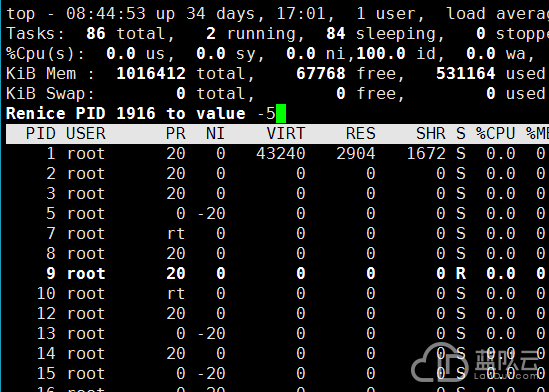Click the 'KiB Mem :' label

(51, 74)
